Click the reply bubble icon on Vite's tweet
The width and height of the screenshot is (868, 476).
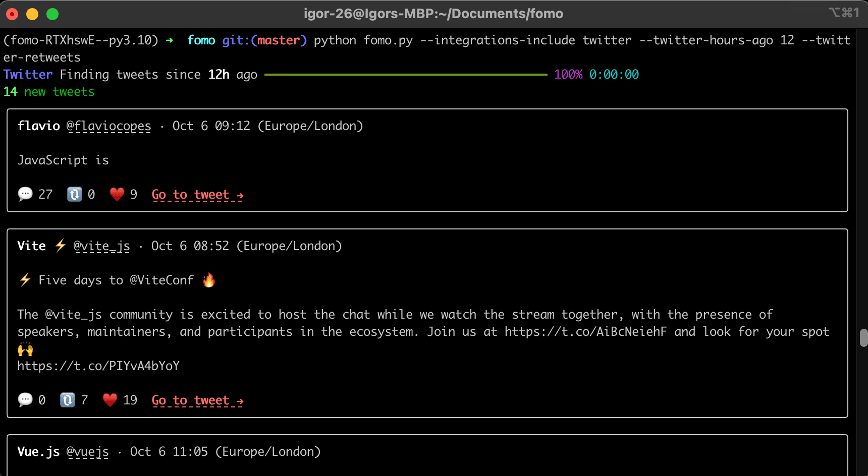coord(25,400)
